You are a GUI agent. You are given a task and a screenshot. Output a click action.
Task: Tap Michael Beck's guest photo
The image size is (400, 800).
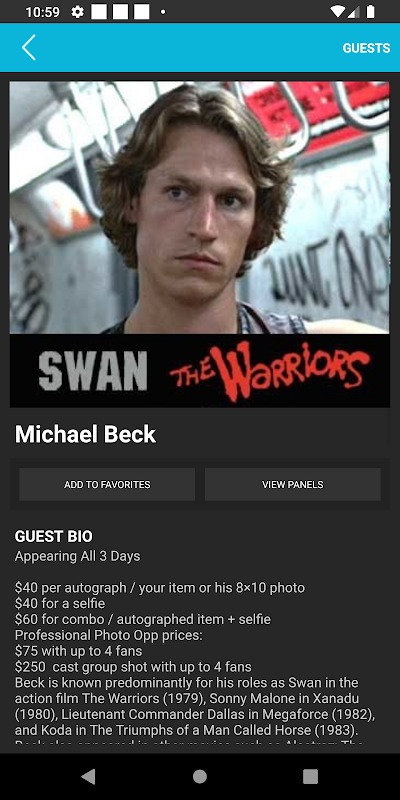pyautogui.click(x=199, y=208)
